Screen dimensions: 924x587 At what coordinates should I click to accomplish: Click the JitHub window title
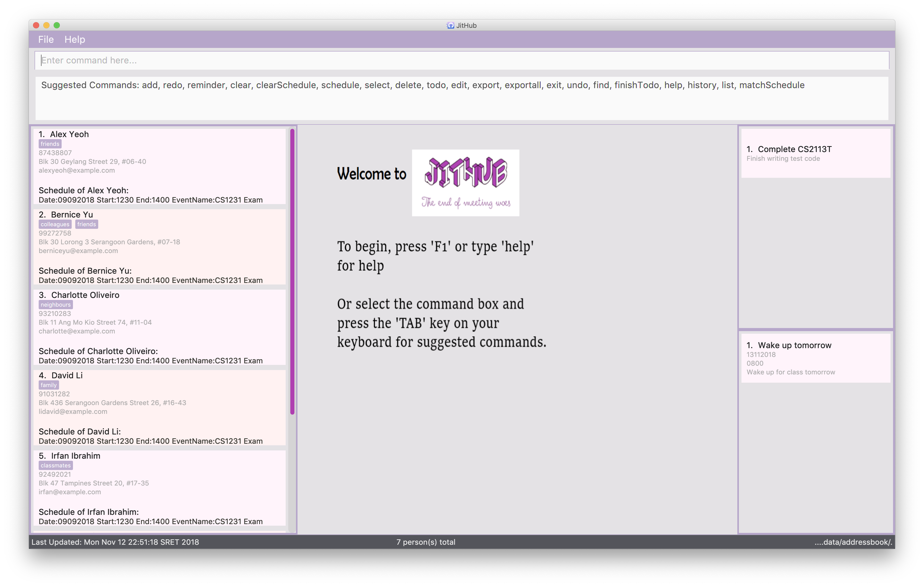[x=466, y=25]
